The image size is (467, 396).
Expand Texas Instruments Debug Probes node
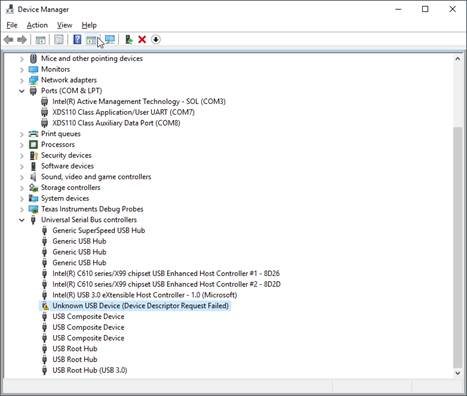click(x=22, y=209)
